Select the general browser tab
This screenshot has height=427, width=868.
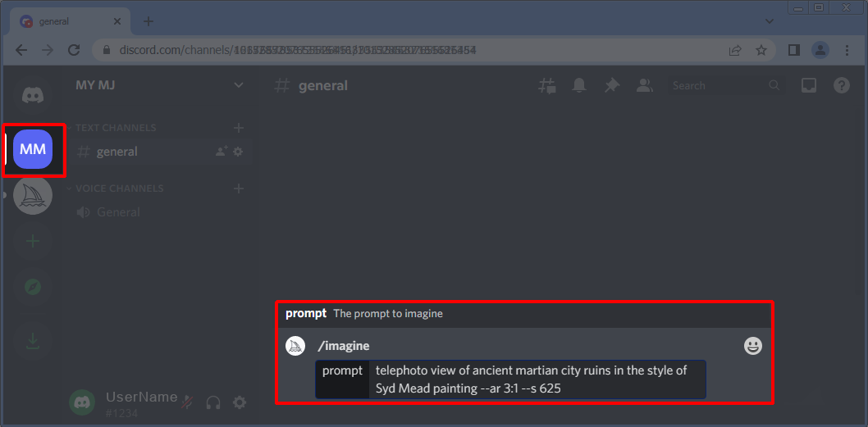71,21
